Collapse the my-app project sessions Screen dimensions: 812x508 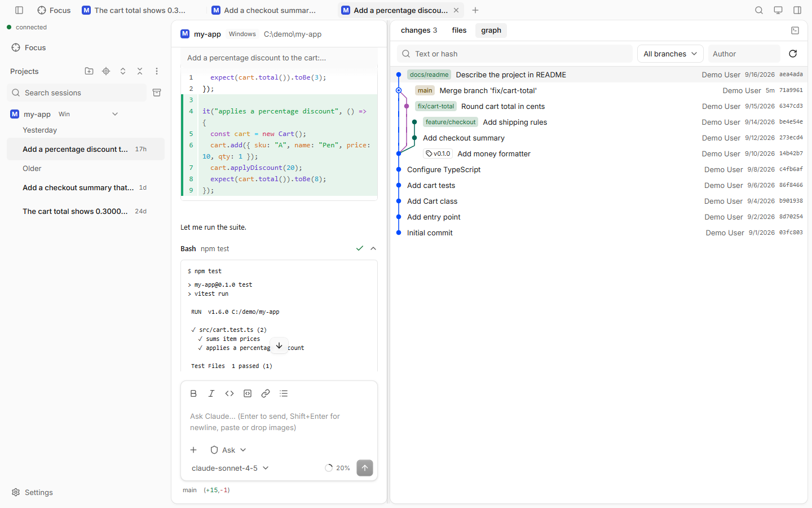[x=115, y=114]
